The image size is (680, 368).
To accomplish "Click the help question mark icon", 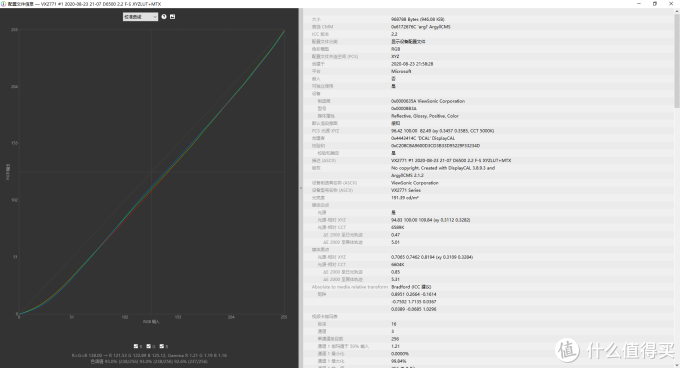I will click(x=164, y=17).
